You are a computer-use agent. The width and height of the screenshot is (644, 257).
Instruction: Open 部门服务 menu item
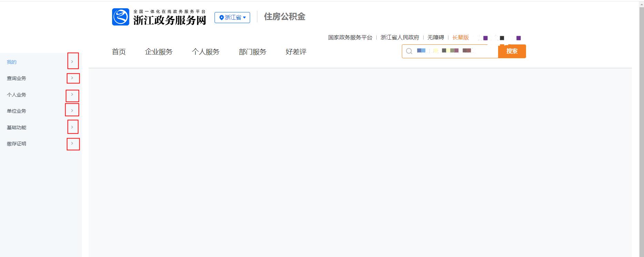pos(252,52)
